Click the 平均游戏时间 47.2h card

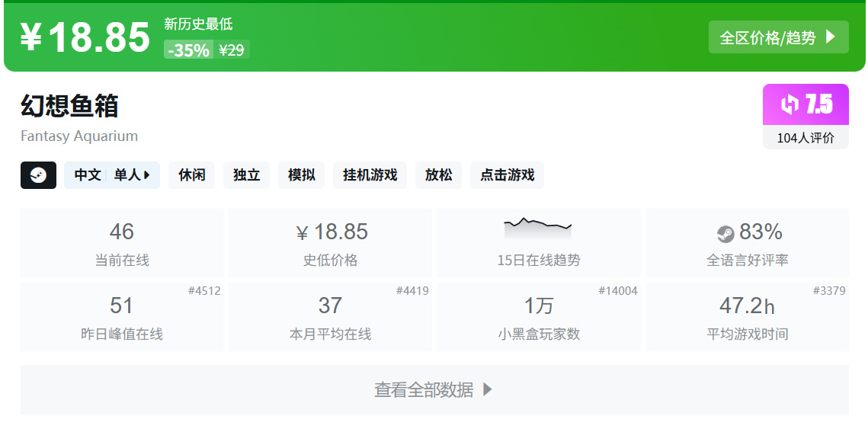(748, 317)
